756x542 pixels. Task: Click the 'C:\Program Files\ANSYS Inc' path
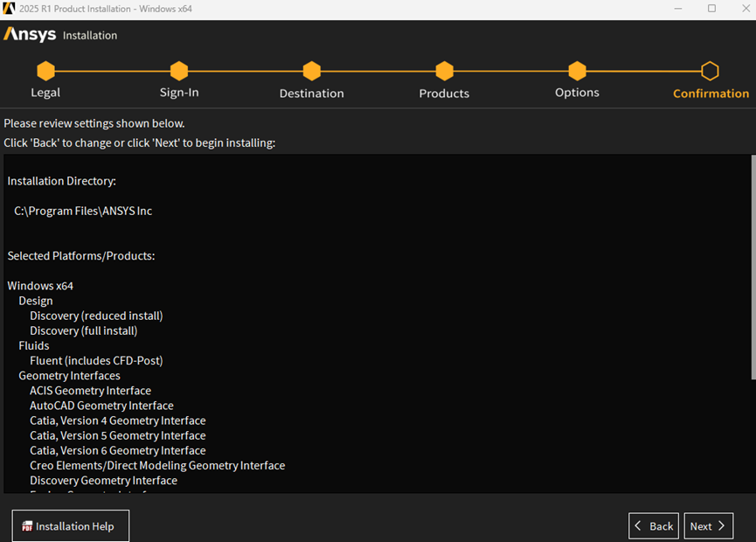coord(83,212)
